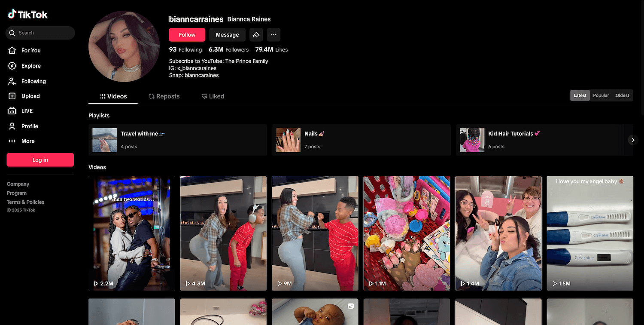Image resolution: width=644 pixels, height=325 pixels.
Task: Click the TikTok logo in sidebar
Action: point(28,15)
